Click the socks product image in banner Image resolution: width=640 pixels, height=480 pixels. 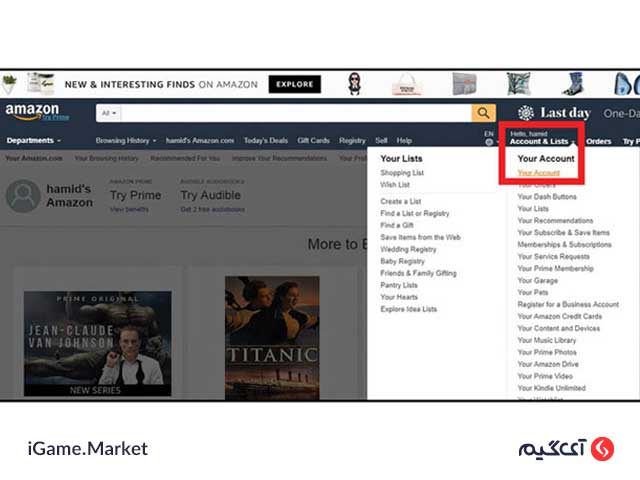573,84
